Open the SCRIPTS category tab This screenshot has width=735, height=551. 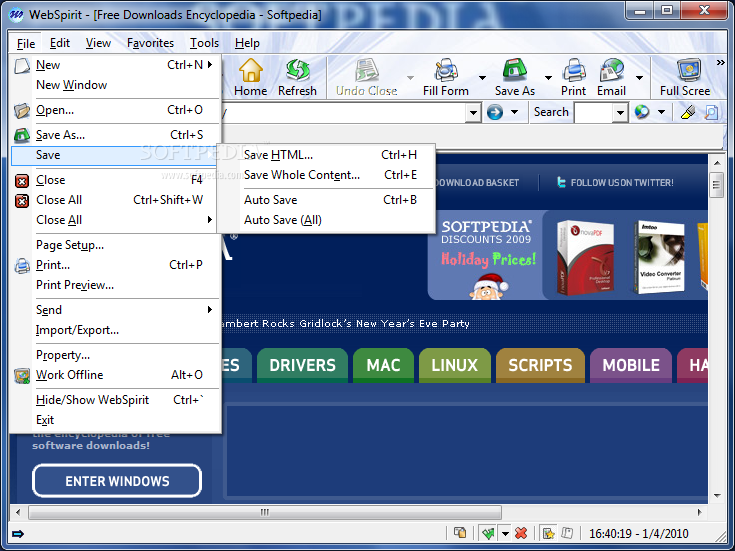(540, 365)
